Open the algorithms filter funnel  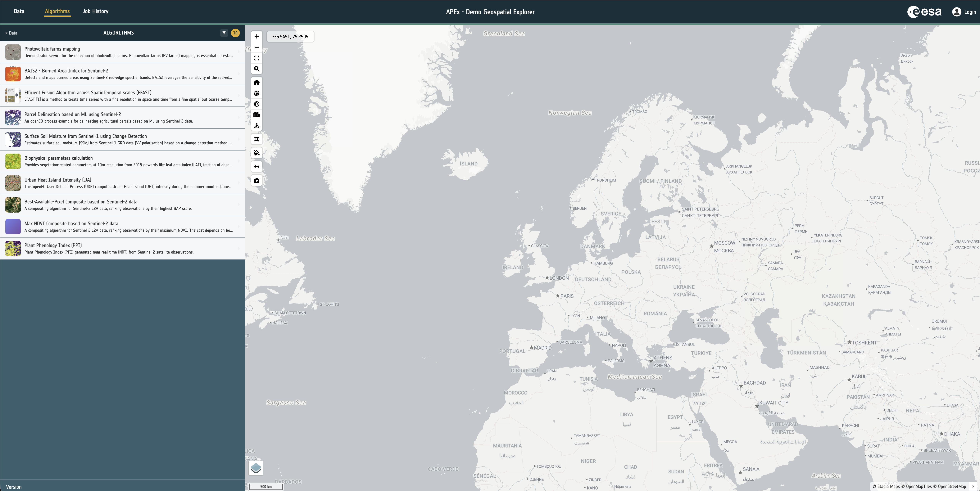click(224, 33)
